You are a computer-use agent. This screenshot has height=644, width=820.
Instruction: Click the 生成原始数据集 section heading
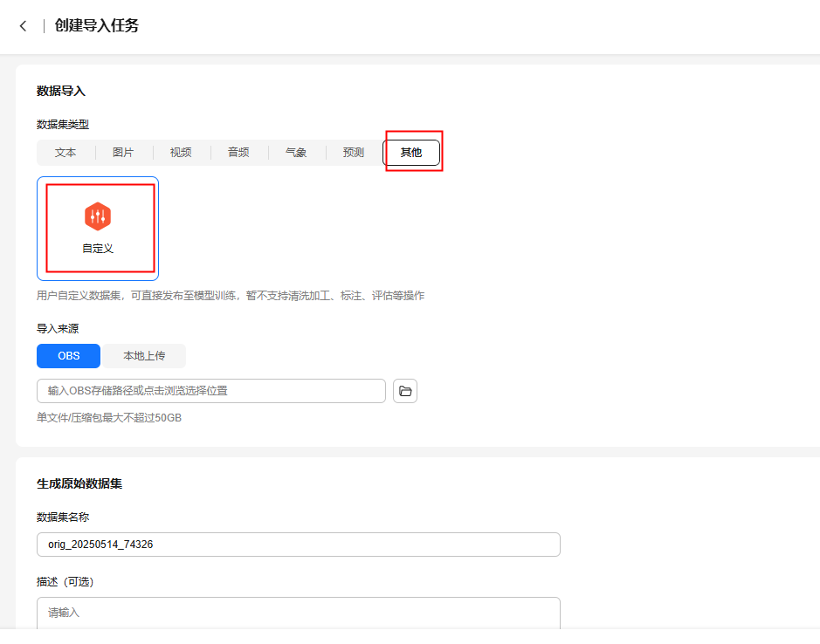[79, 483]
